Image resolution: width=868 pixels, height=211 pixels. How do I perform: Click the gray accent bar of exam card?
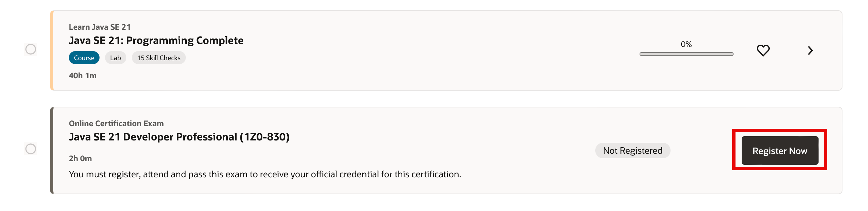52,150
